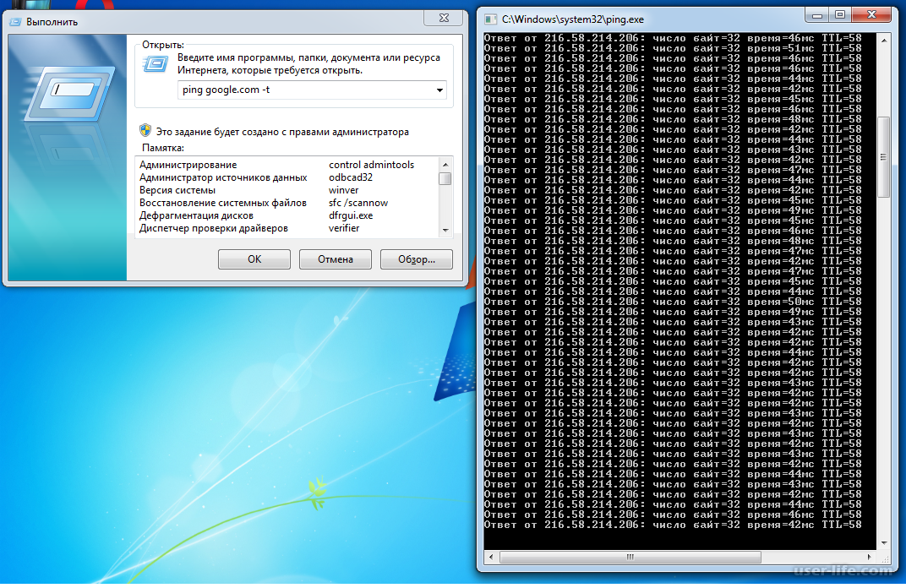Click the Run program icon beside the description
Viewport: 906px width, 588px height.
(x=156, y=64)
